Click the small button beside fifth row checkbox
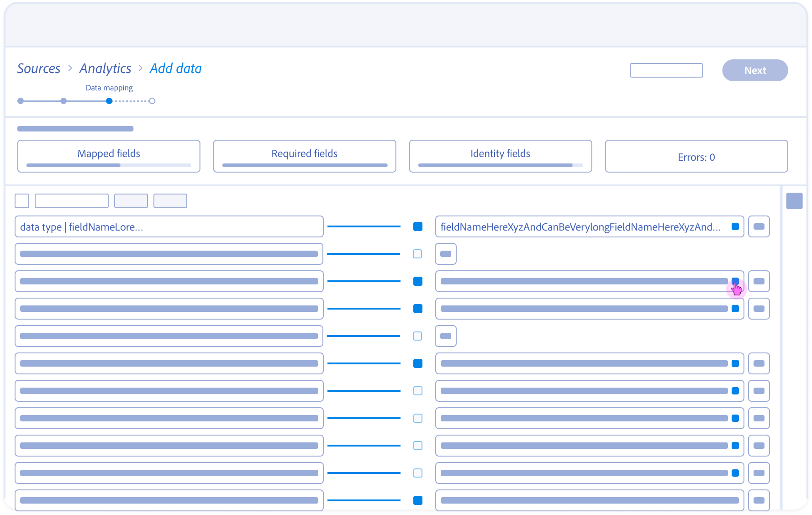This screenshot has width=812, height=515. (x=445, y=336)
